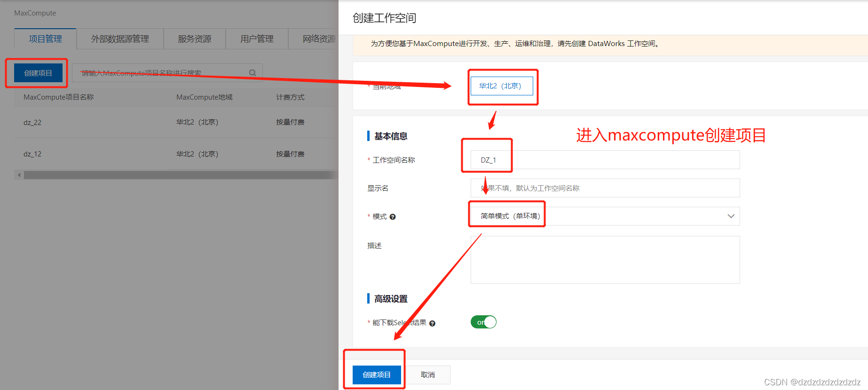Select the 服务资源 tab
The height and width of the screenshot is (390, 868).
pos(195,39)
